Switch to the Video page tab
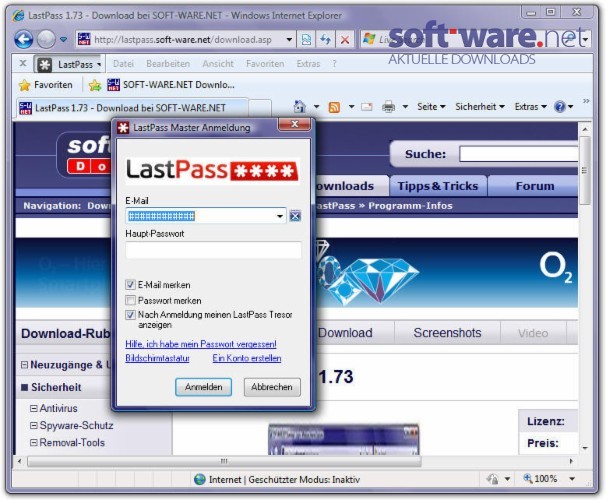Screen dimensions: 606x500 point(533,333)
